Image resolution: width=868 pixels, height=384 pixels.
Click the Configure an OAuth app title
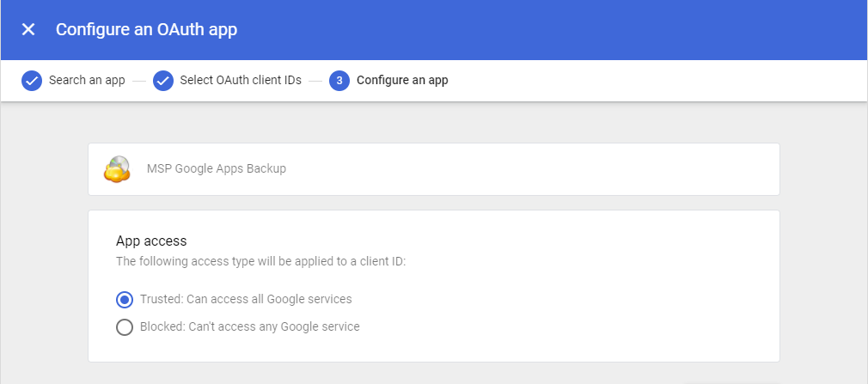pos(146,30)
